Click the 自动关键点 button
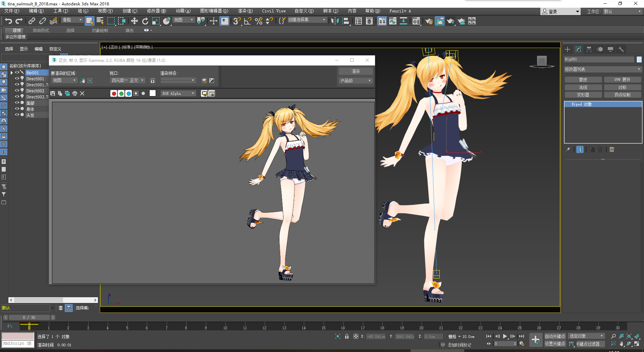The width and height of the screenshot is (644, 352). point(555,336)
